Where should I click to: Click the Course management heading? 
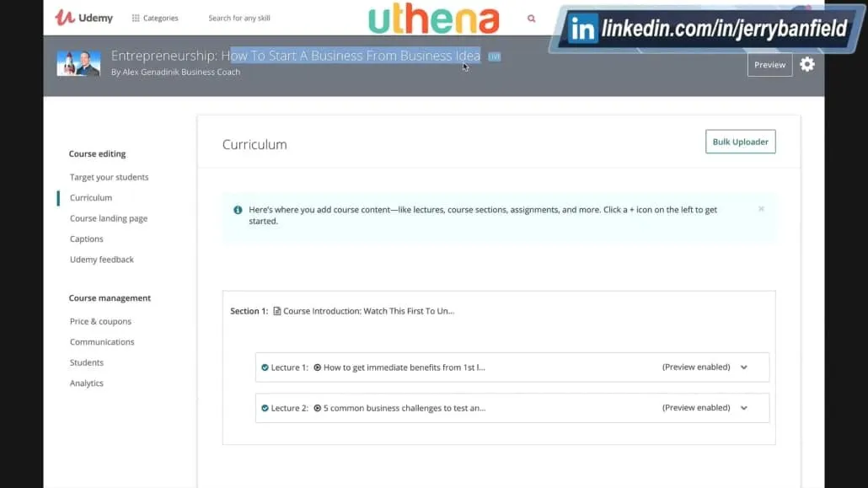[110, 298]
